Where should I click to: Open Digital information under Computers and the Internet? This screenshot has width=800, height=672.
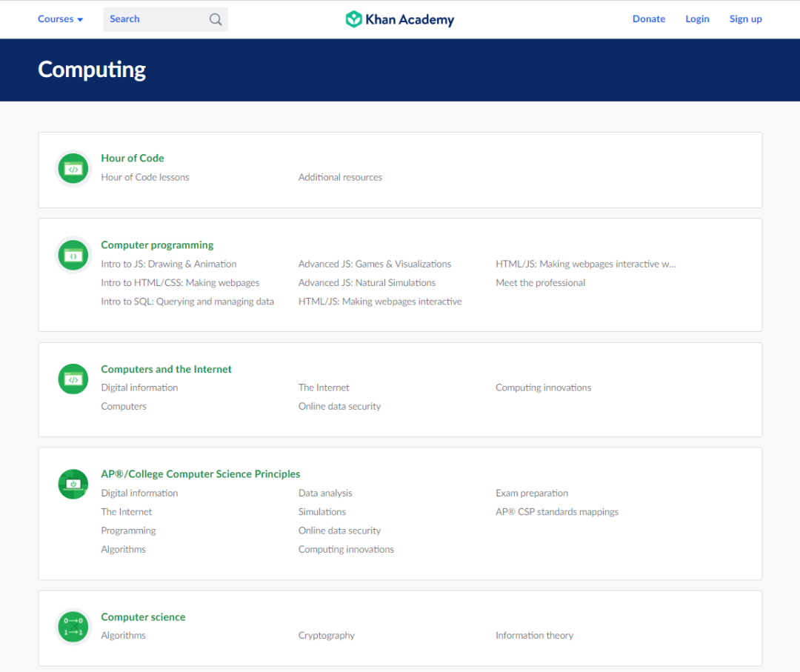139,387
